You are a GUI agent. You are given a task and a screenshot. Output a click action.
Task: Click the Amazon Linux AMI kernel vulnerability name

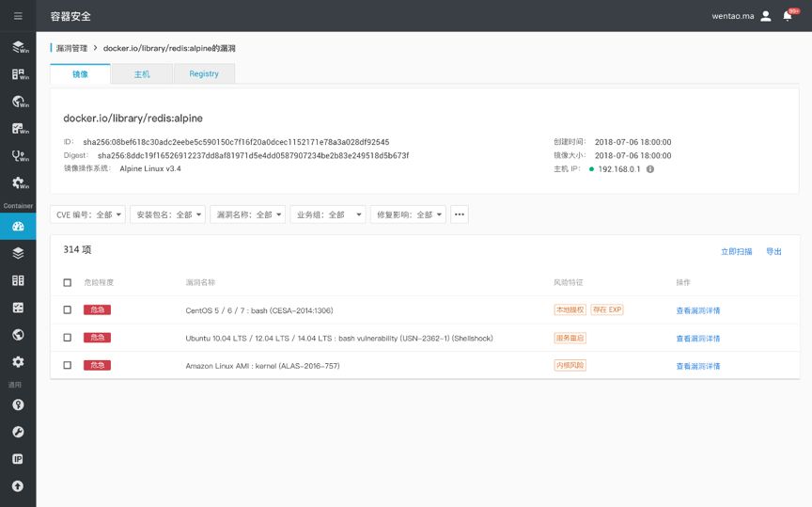click(262, 366)
